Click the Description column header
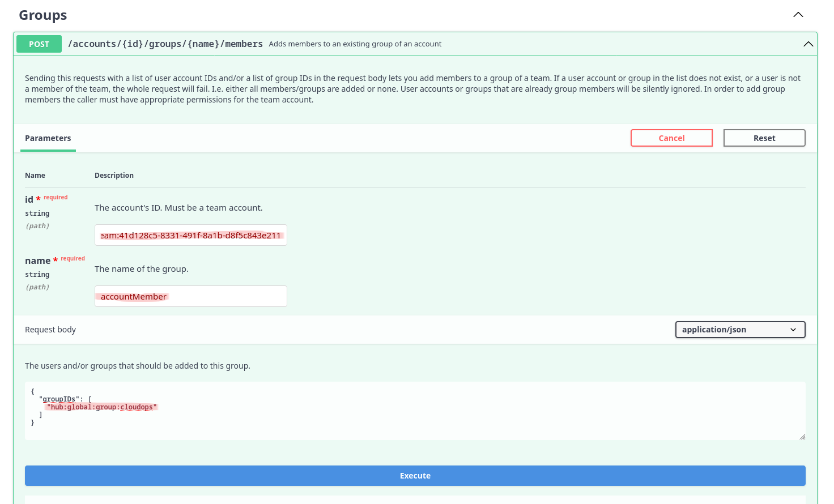The image size is (834, 504). click(x=114, y=176)
